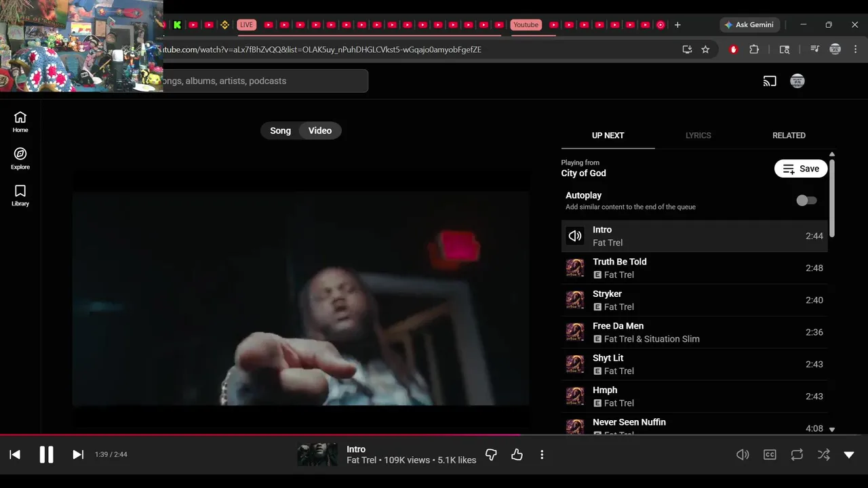The width and height of the screenshot is (868, 488).
Task: Switch to the Video view
Action: 320,131
